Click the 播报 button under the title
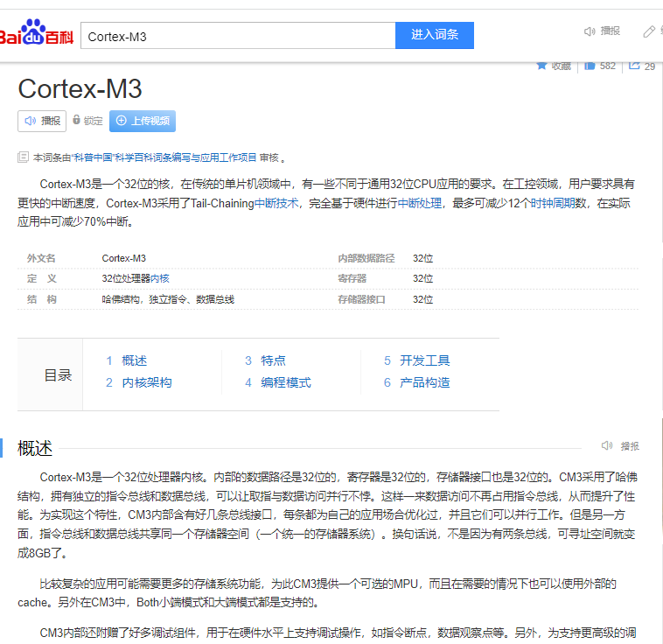 [x=42, y=121]
